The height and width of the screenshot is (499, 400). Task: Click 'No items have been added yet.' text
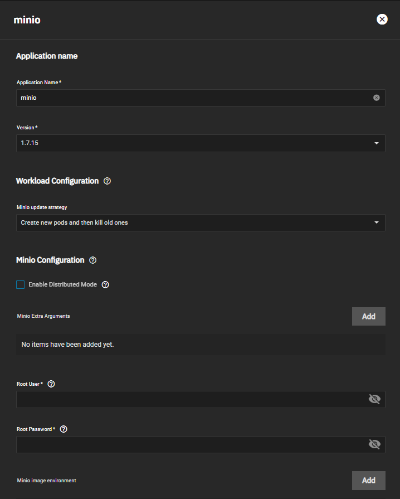[x=68, y=345]
